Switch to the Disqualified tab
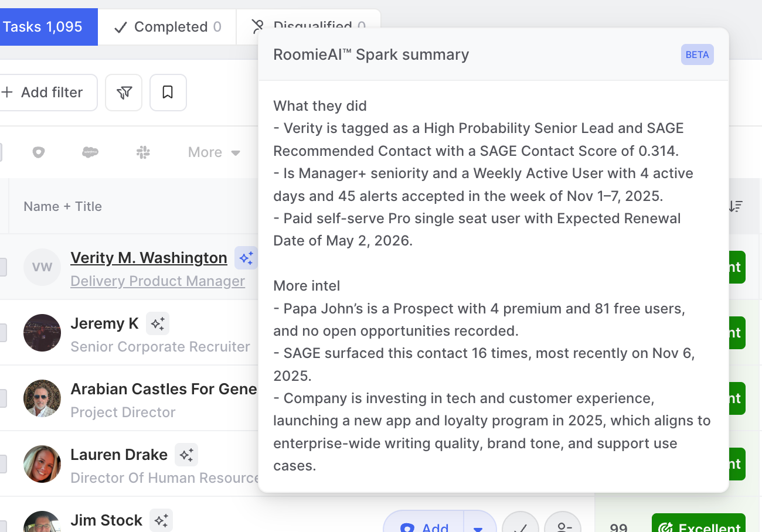 (x=309, y=27)
